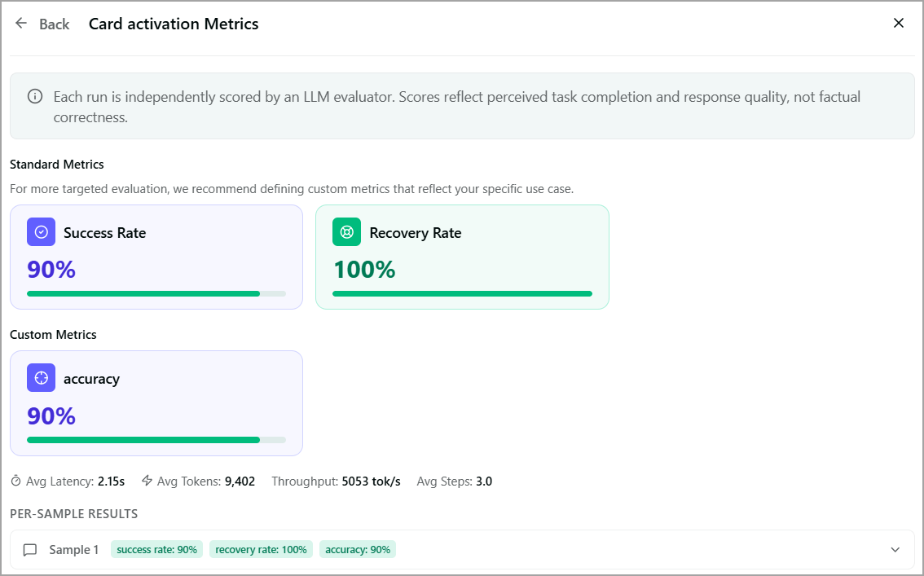Click the Success Rate checkmark icon

42,232
